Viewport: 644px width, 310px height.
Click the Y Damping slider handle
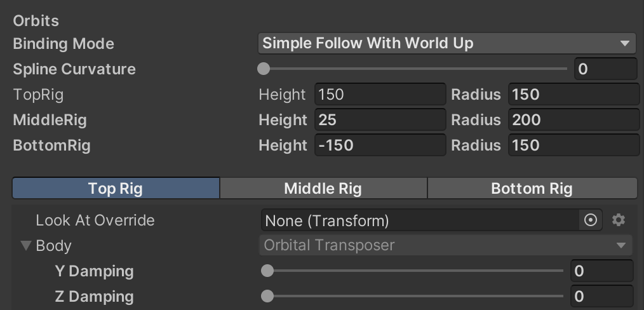[267, 271]
